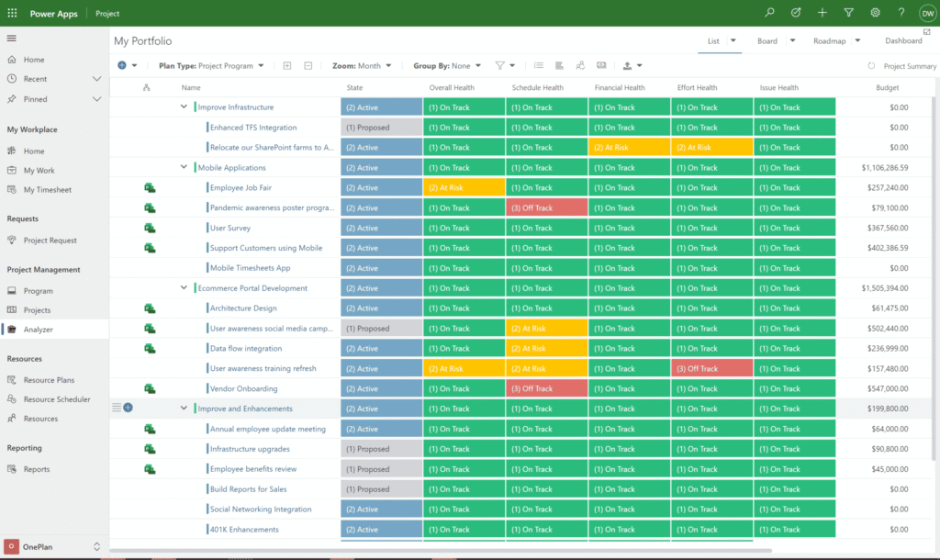Click the people resource icon in the toolbar

pyautogui.click(x=580, y=65)
